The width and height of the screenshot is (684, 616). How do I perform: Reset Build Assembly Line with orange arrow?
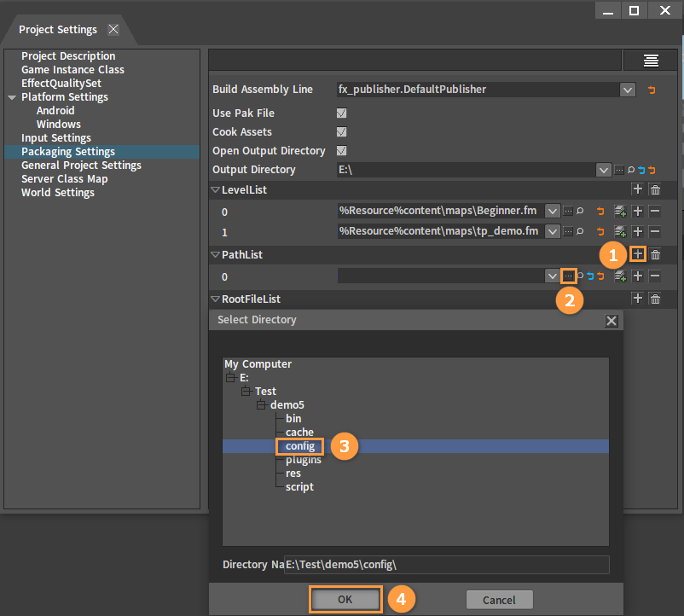(x=652, y=90)
